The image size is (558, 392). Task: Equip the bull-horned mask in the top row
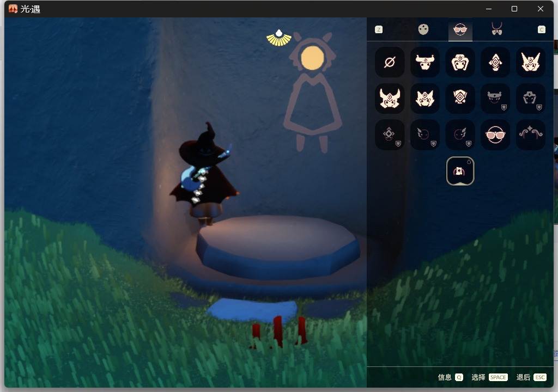(425, 62)
